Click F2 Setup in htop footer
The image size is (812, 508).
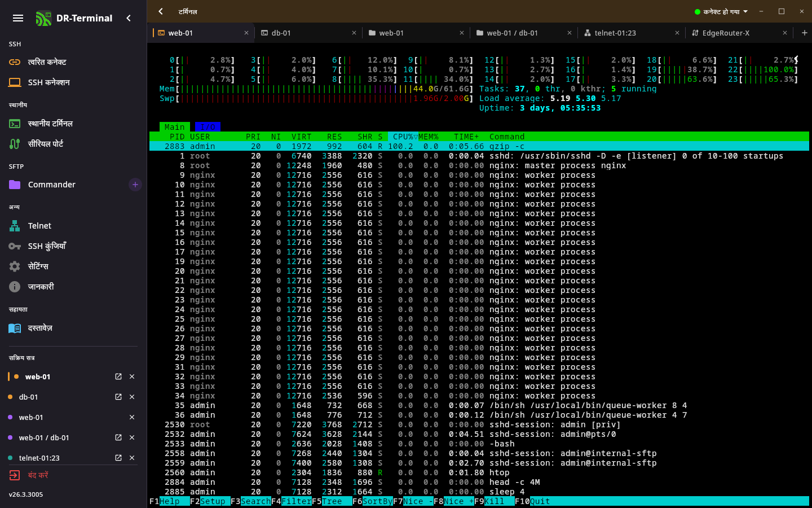pyautogui.click(x=210, y=501)
